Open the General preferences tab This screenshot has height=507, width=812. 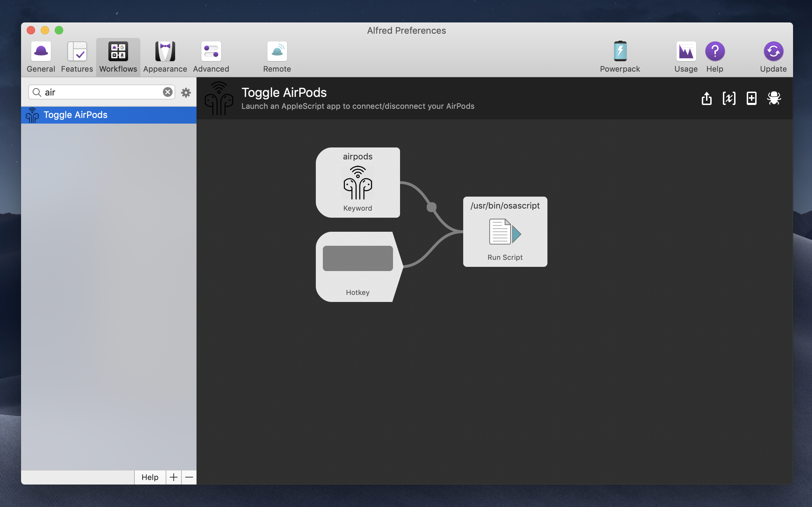point(41,57)
